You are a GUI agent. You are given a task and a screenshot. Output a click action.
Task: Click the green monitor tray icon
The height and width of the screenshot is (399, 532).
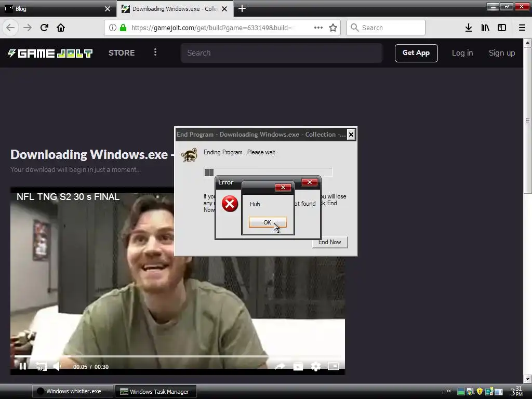[461, 392]
